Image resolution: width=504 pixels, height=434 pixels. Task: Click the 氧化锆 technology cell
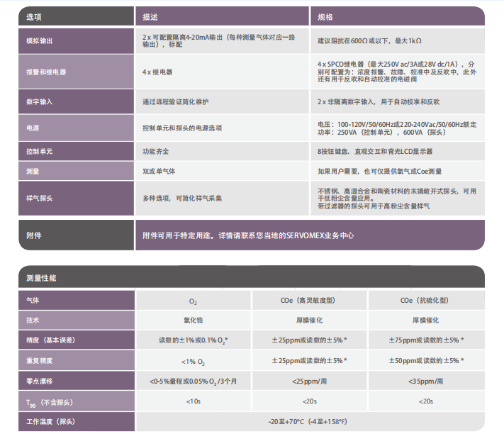(193, 321)
